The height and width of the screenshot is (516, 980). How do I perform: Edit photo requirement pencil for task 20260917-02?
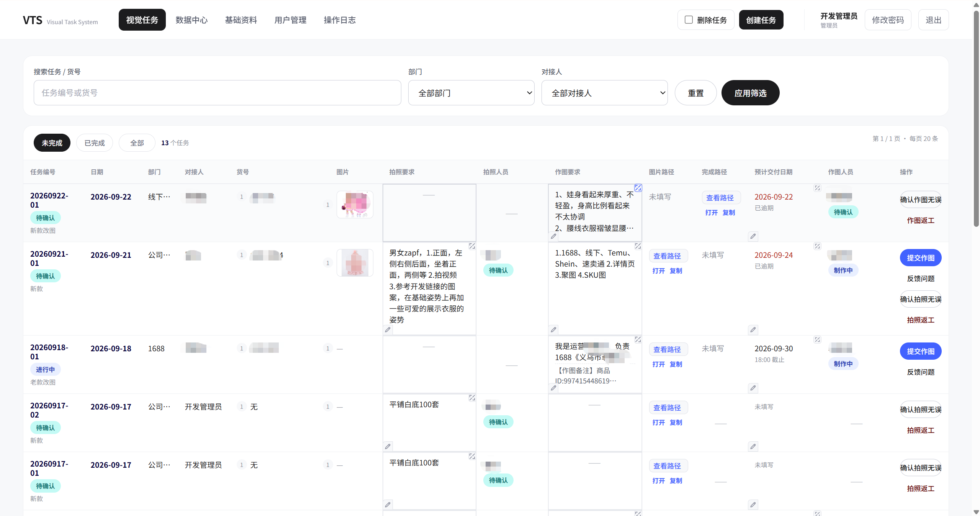(x=388, y=446)
